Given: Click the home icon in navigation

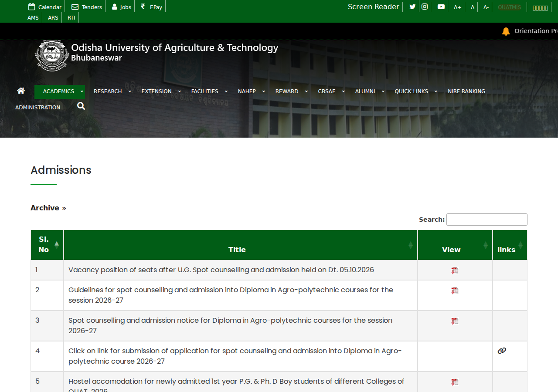Looking at the screenshot, I should coord(21,91).
